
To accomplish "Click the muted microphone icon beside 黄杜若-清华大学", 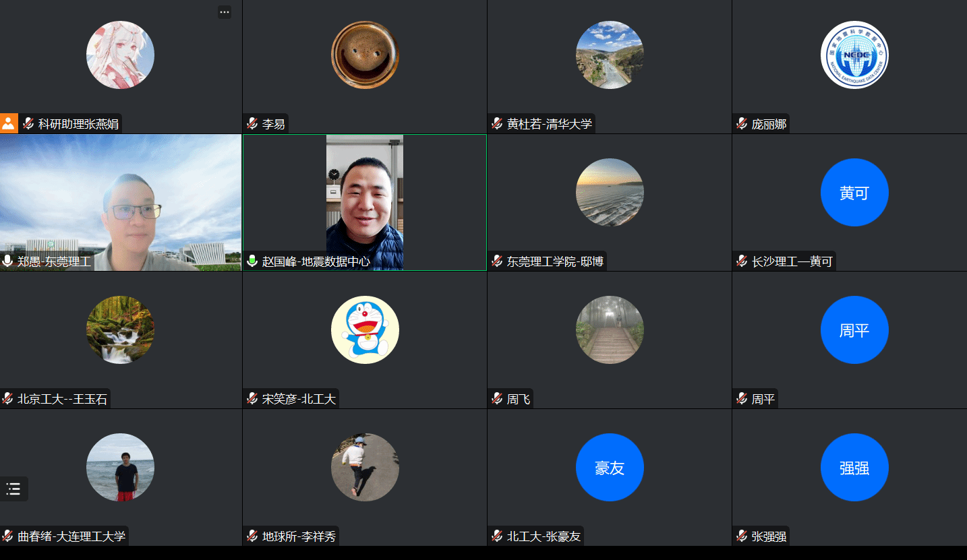I will 496,124.
